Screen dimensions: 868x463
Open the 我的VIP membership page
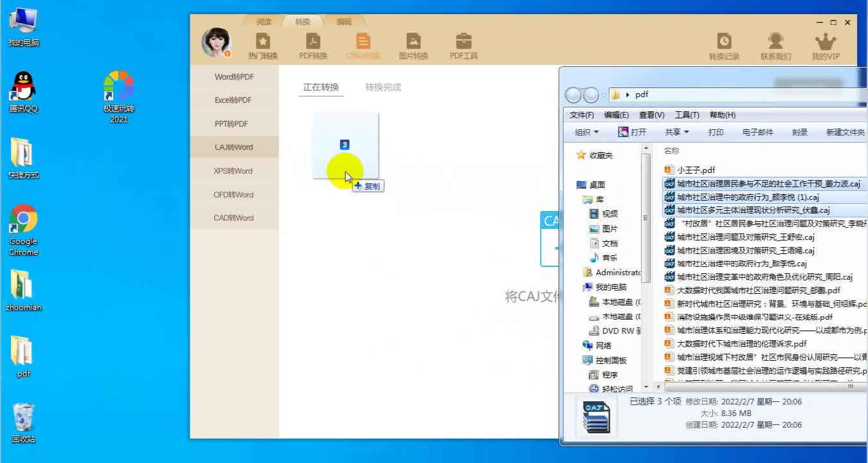click(x=826, y=45)
